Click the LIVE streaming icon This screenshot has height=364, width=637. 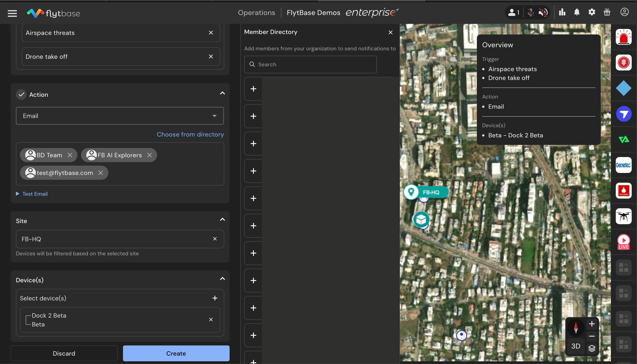pyautogui.click(x=623, y=242)
